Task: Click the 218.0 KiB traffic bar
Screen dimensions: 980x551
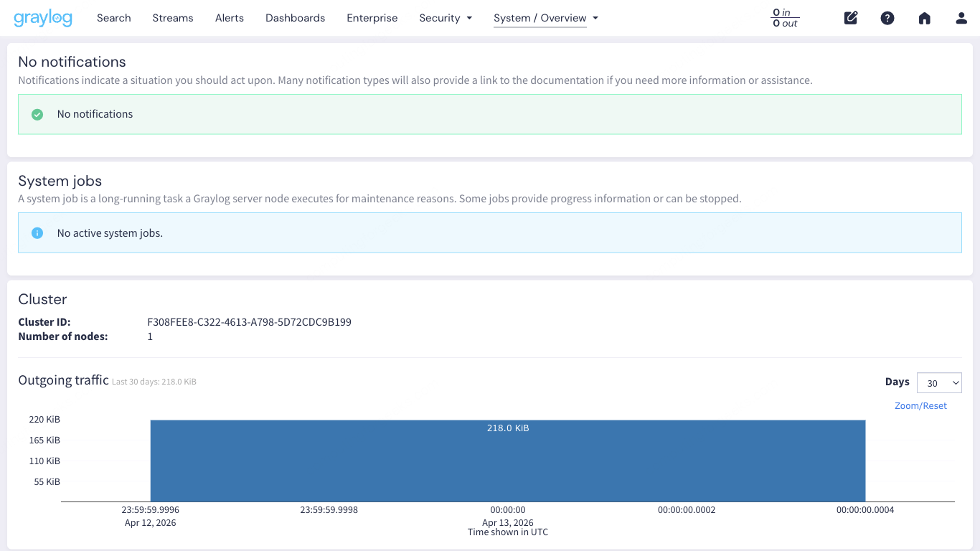Action: [507, 459]
